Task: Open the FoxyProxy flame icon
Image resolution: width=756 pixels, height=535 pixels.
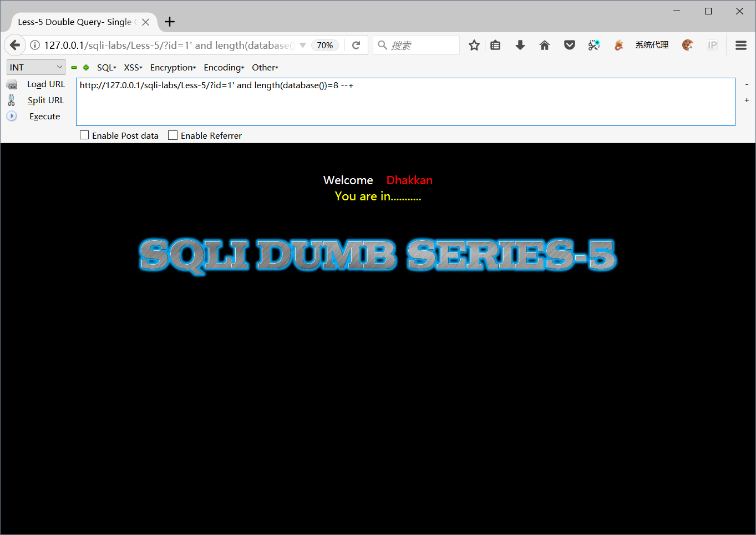Action: click(618, 45)
